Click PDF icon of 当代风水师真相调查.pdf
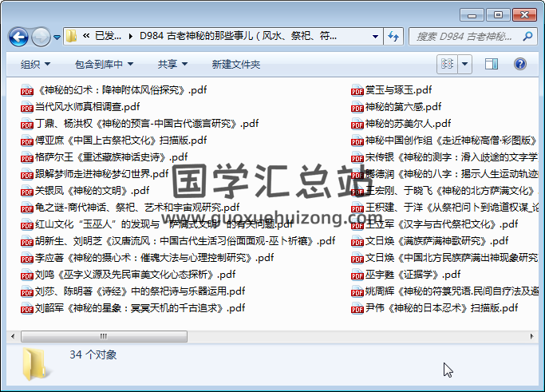The width and height of the screenshot is (545, 392). [x=27, y=107]
